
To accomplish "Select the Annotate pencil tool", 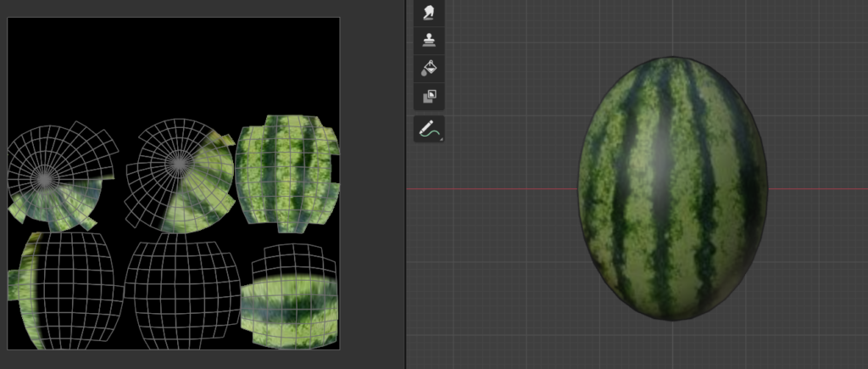I will pos(429,129).
